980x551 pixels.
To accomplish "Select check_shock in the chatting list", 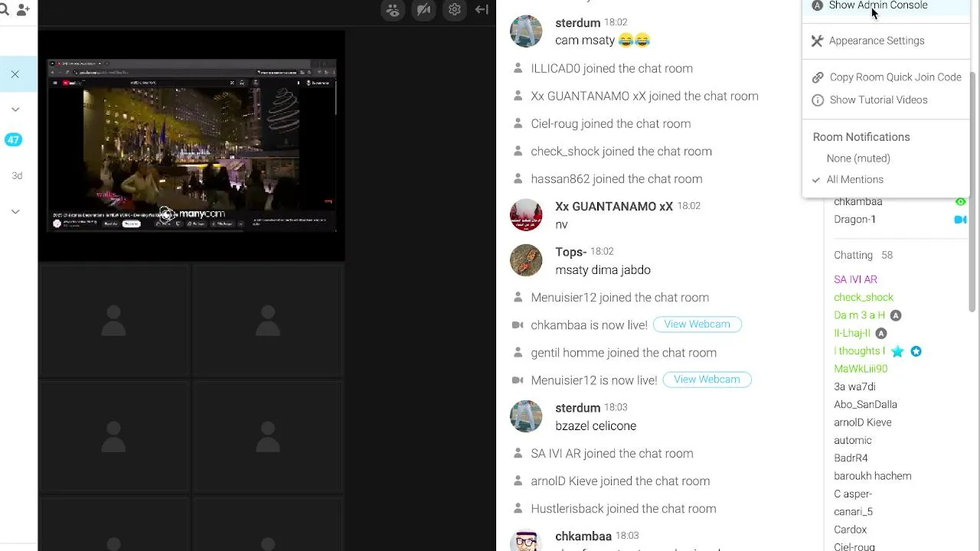I will [x=864, y=298].
